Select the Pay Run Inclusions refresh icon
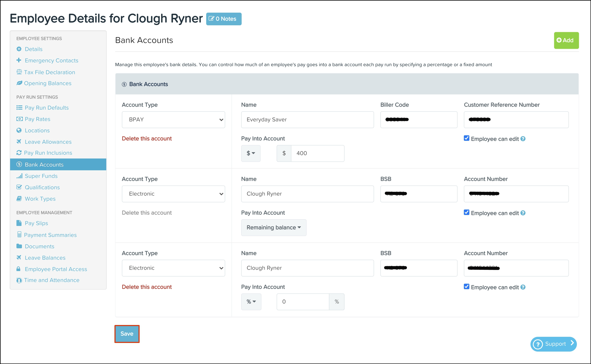The height and width of the screenshot is (364, 591). pyautogui.click(x=19, y=153)
